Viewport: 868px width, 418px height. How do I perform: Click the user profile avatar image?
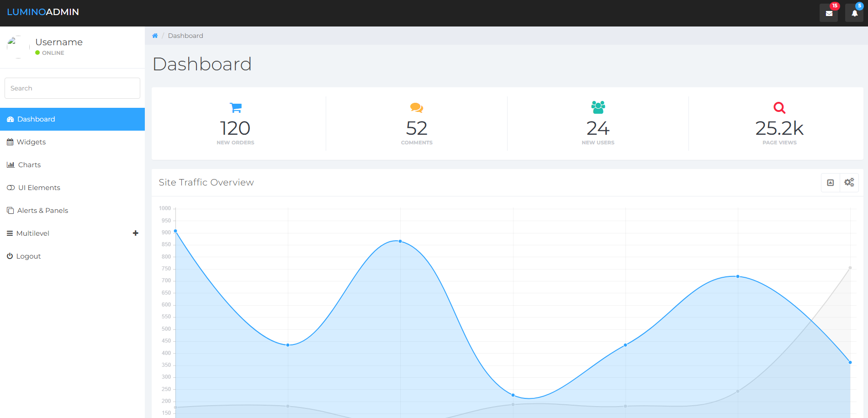click(18, 47)
